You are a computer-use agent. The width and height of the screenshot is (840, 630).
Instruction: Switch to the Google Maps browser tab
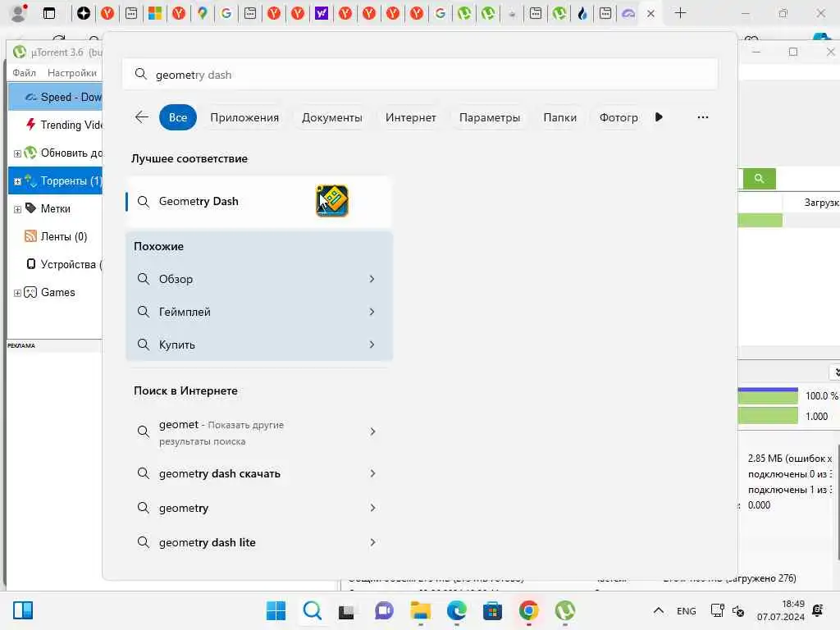point(203,13)
